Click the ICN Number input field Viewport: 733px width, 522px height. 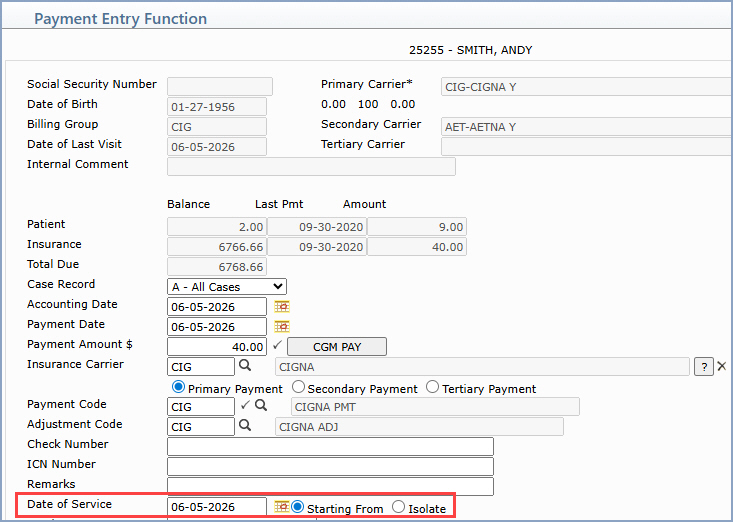pos(331,467)
